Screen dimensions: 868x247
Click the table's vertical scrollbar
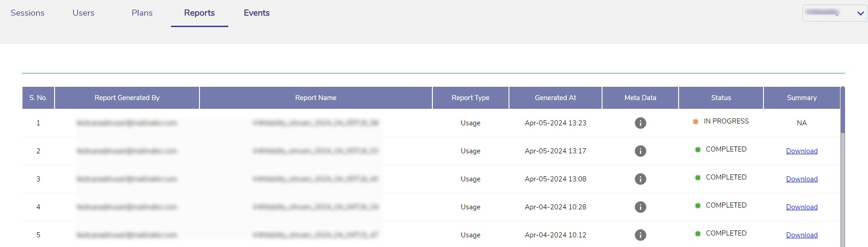842,110
